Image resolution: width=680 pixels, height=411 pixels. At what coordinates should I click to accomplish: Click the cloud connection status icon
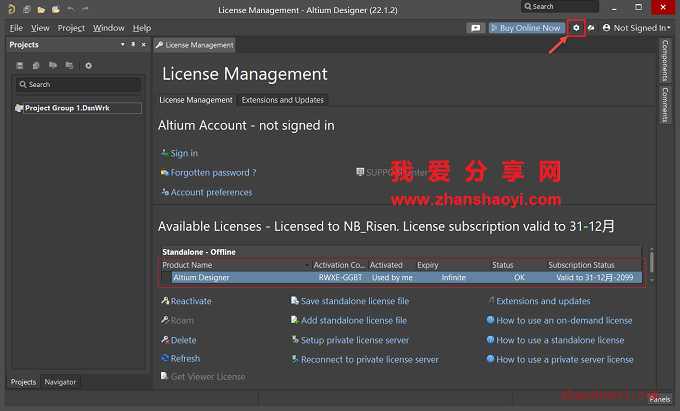(591, 28)
